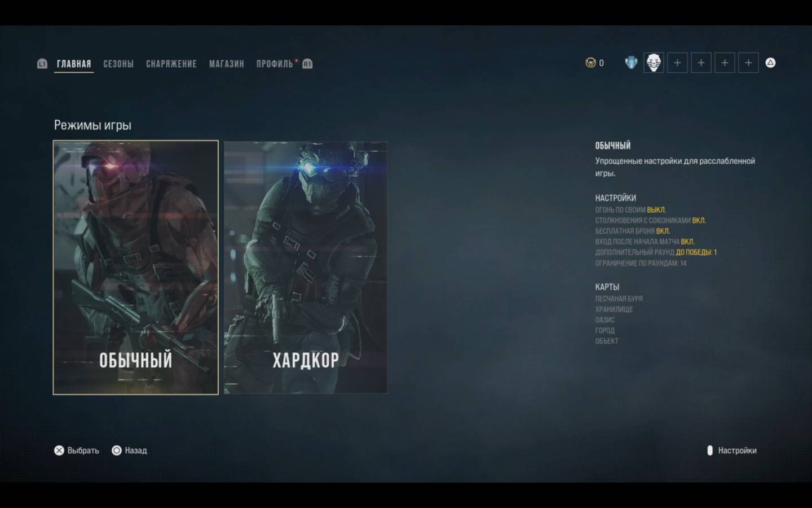This screenshot has width=812, height=508.
Task: Click the R1 bumper icon
Action: click(x=307, y=64)
